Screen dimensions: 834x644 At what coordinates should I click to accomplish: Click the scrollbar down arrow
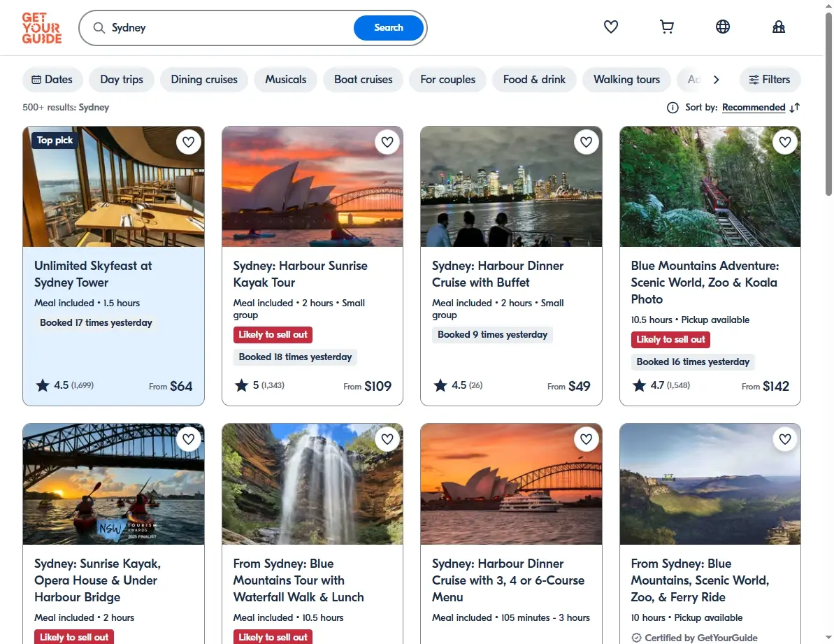click(828, 637)
